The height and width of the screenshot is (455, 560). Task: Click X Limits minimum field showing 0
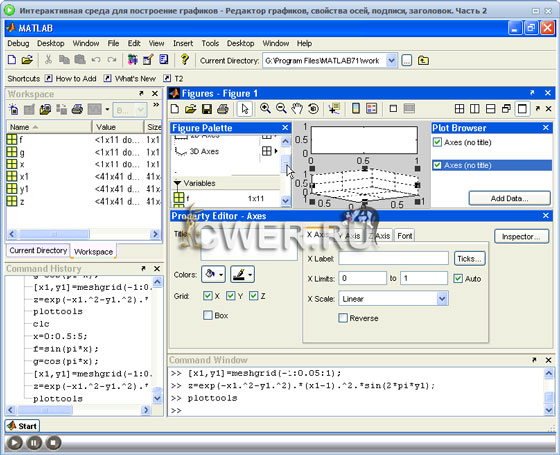(x=362, y=278)
